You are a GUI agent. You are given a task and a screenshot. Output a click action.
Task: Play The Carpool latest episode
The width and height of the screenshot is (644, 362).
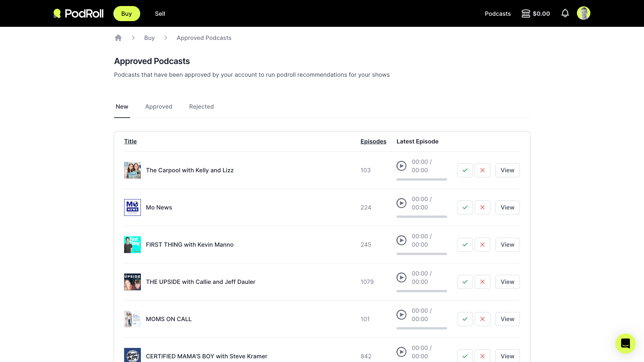(401, 166)
